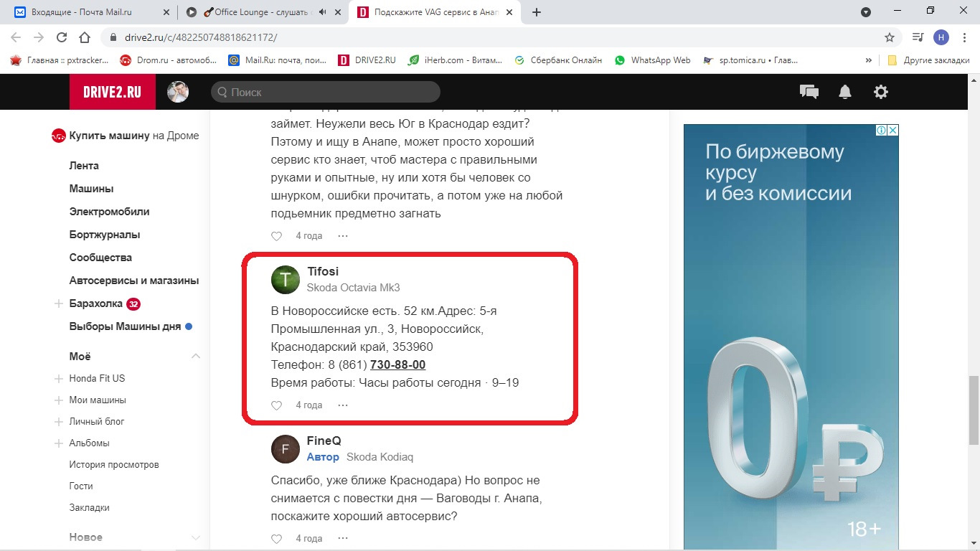Open the messages chat icon in header
The width and height of the screenshot is (980, 551).
tap(809, 92)
